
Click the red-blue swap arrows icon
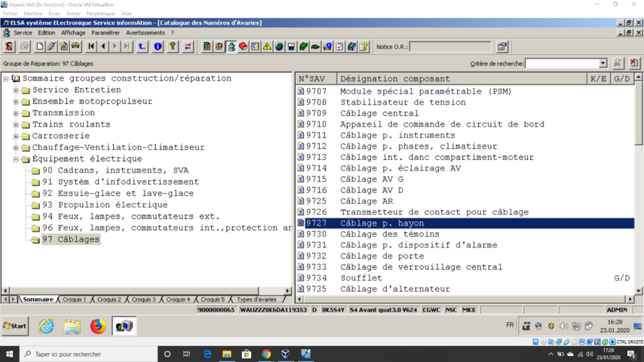(x=188, y=47)
